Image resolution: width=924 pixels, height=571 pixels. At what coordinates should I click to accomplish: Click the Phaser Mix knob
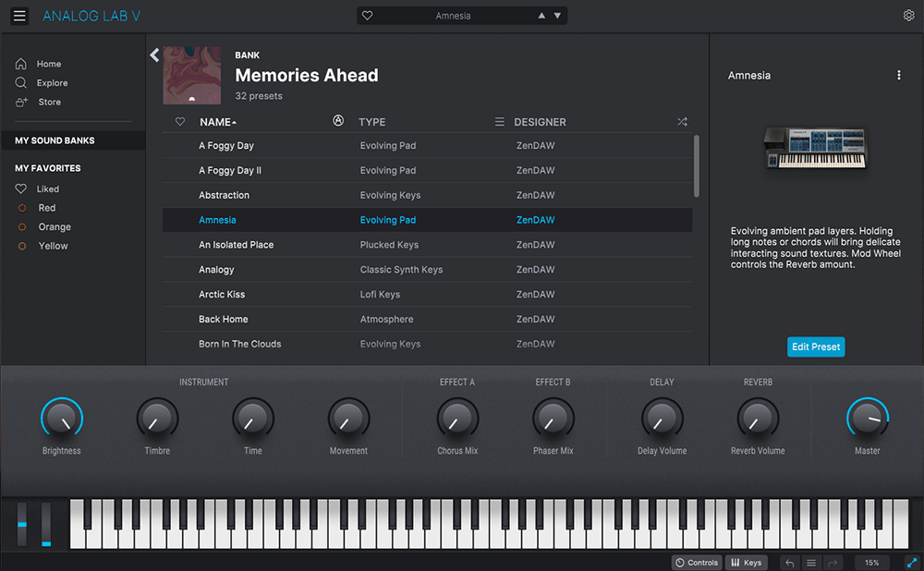(x=553, y=419)
